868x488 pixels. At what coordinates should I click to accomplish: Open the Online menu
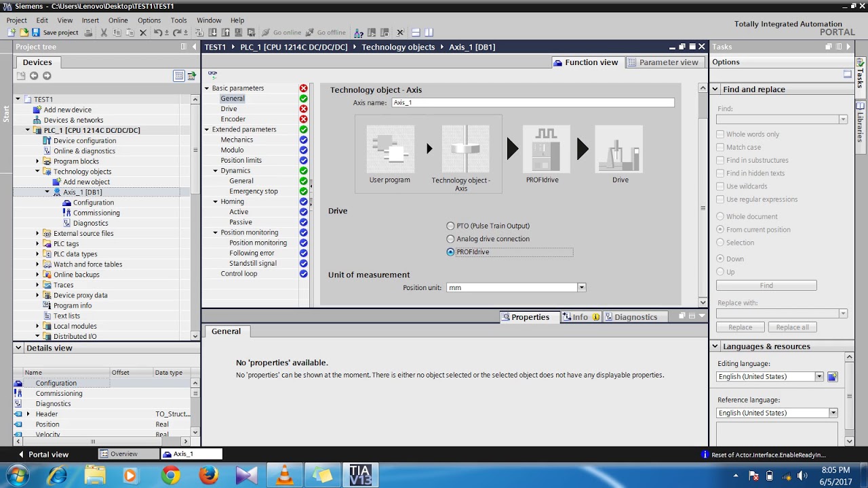118,20
